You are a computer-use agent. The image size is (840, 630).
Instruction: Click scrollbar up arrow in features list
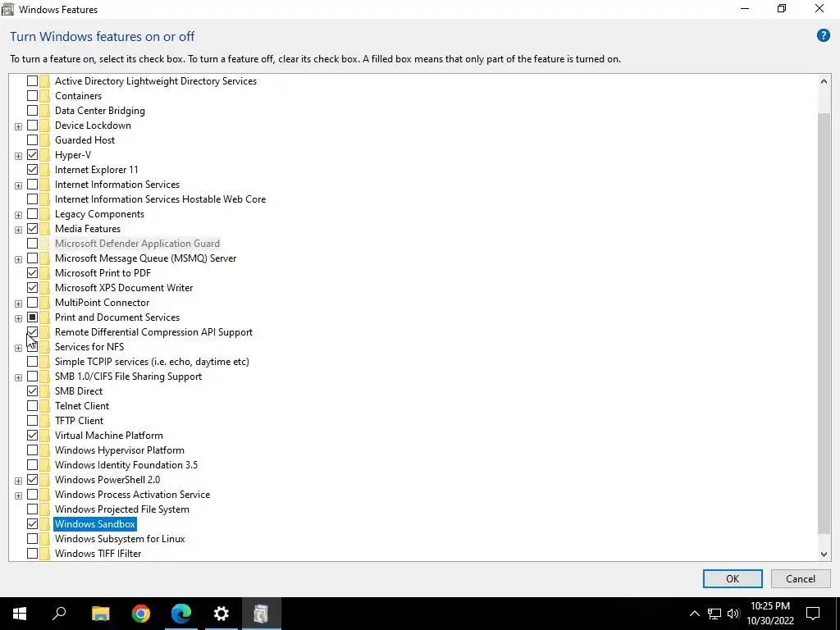coord(824,81)
